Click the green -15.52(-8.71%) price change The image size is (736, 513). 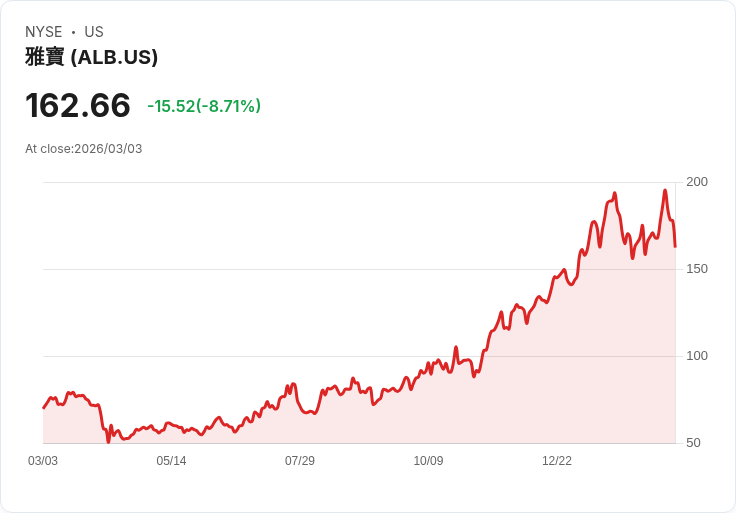pos(204,106)
